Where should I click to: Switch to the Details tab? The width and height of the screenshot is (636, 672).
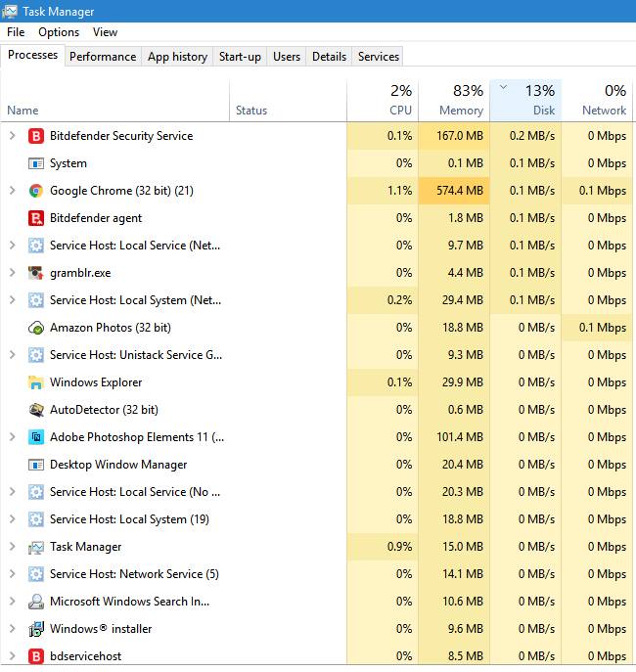coord(329,57)
